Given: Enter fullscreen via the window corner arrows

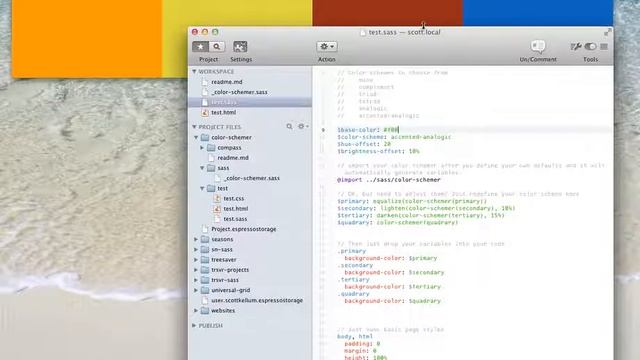Looking at the screenshot, I should pyautogui.click(x=607, y=32).
